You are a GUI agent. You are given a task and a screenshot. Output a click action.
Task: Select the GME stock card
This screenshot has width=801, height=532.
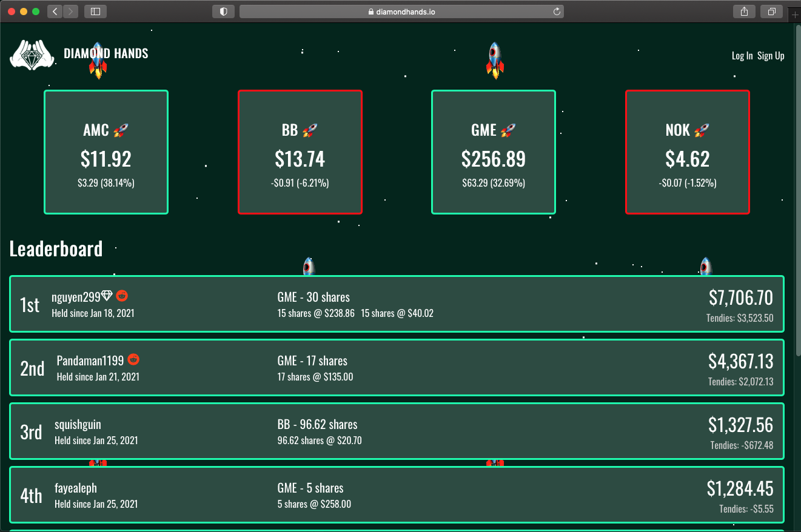pos(494,152)
